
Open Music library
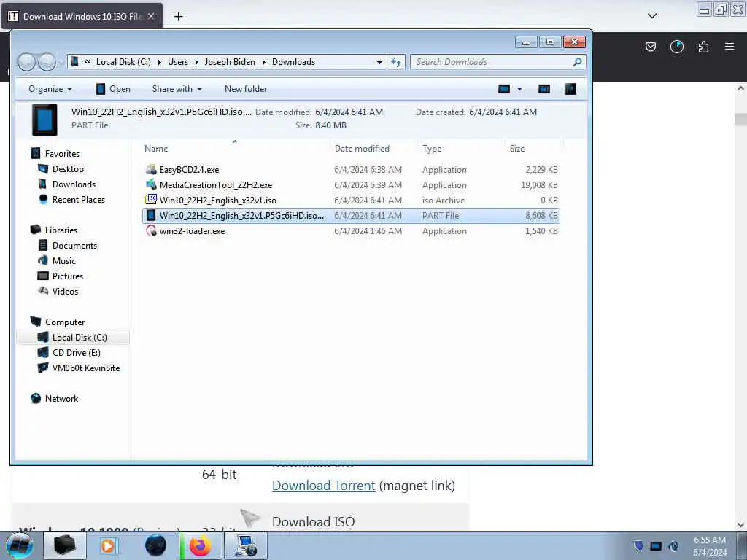[64, 261]
